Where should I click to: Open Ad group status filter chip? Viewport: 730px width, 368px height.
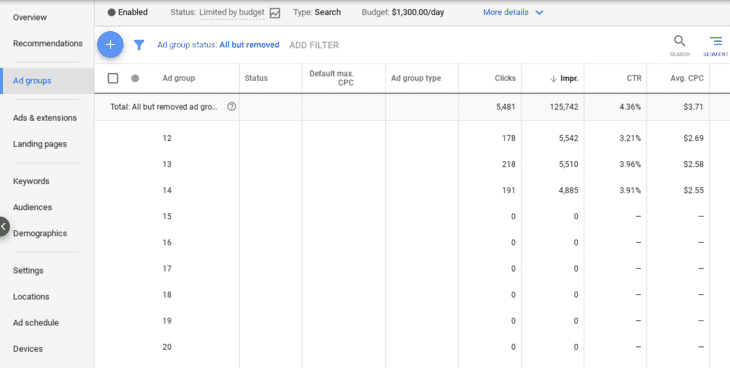218,45
